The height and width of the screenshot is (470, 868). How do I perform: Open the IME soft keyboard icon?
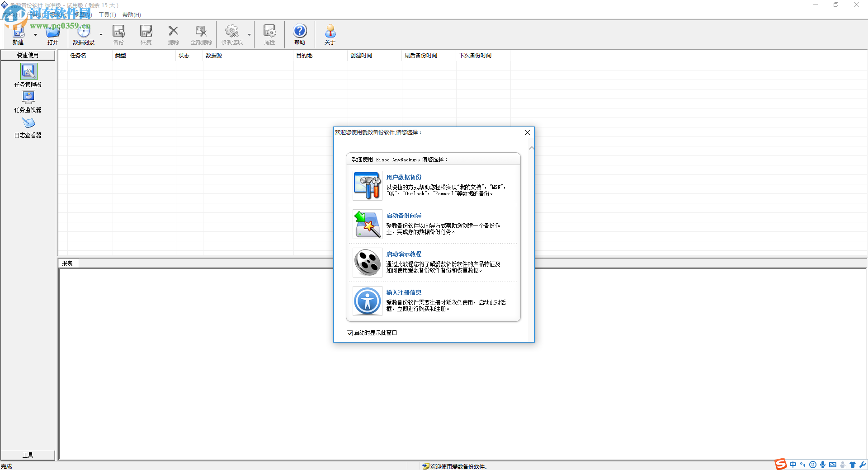[x=833, y=465]
